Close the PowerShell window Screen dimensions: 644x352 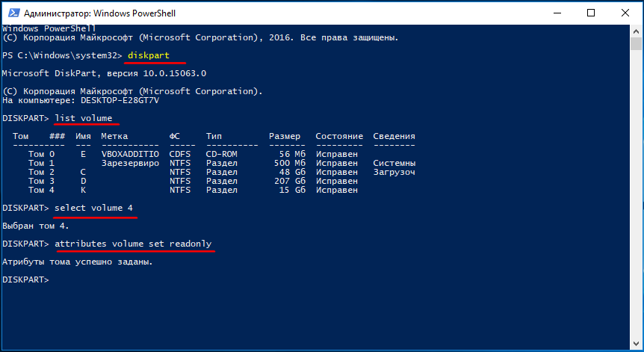click(625, 13)
